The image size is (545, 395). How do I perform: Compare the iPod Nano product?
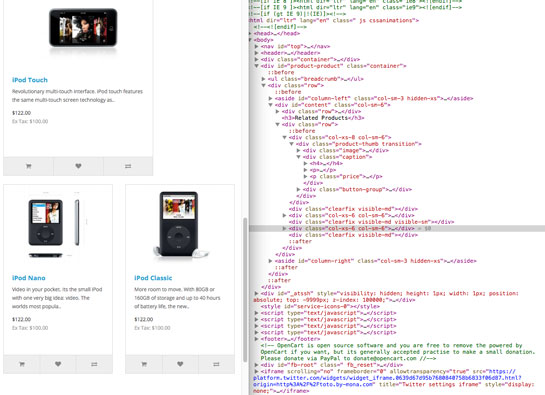[x=94, y=364]
